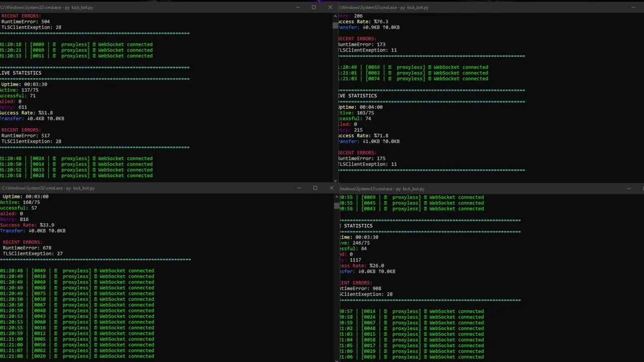Minimize the top-right kick_bot.py cmd window
Image resolution: width=644 pixels, height=362 pixels.
coord(633,8)
